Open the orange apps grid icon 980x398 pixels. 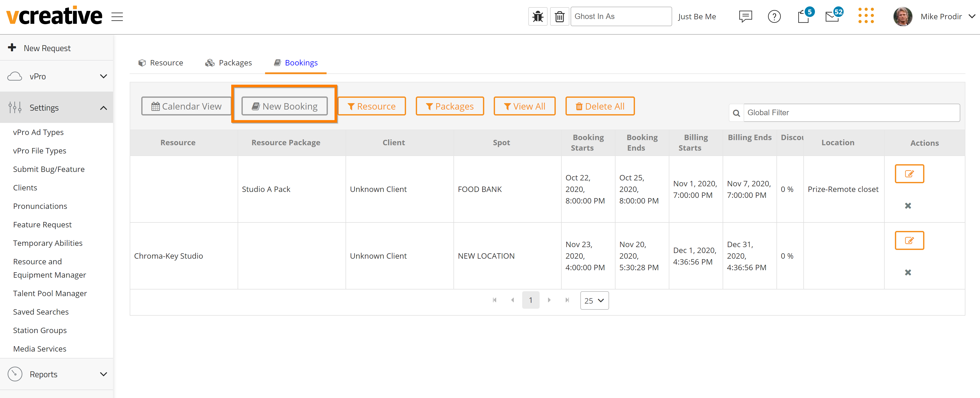[x=866, y=16]
